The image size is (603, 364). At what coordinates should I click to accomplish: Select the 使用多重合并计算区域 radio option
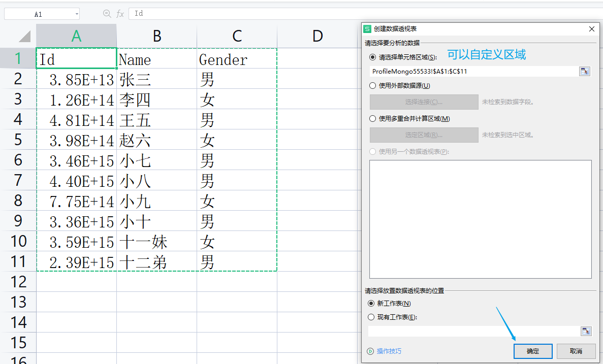(x=372, y=119)
